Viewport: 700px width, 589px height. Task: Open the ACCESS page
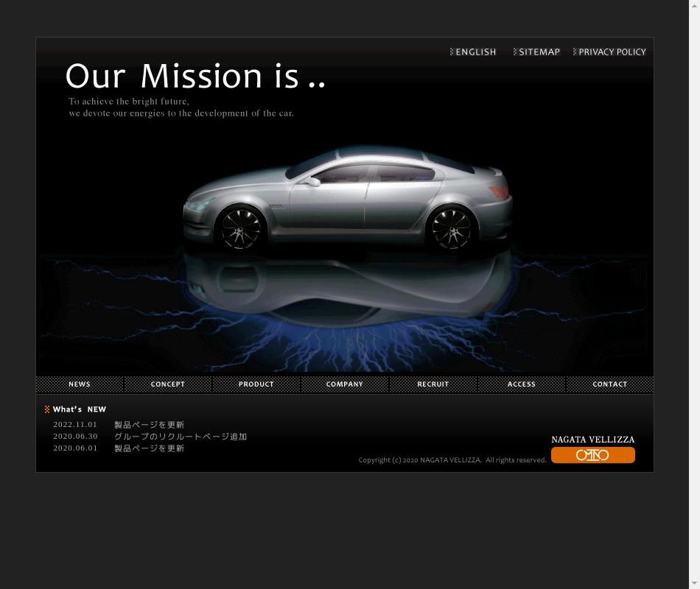(522, 384)
